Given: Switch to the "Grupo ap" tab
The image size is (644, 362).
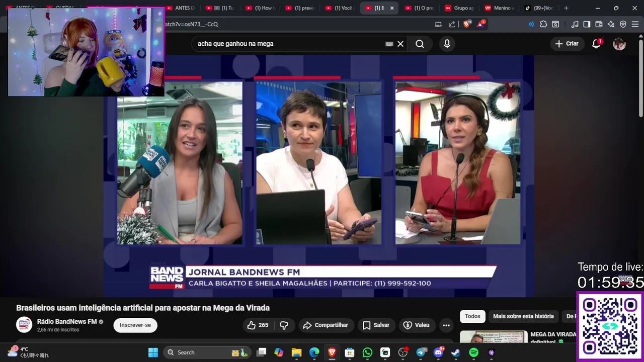Looking at the screenshot, I should pos(459,8).
